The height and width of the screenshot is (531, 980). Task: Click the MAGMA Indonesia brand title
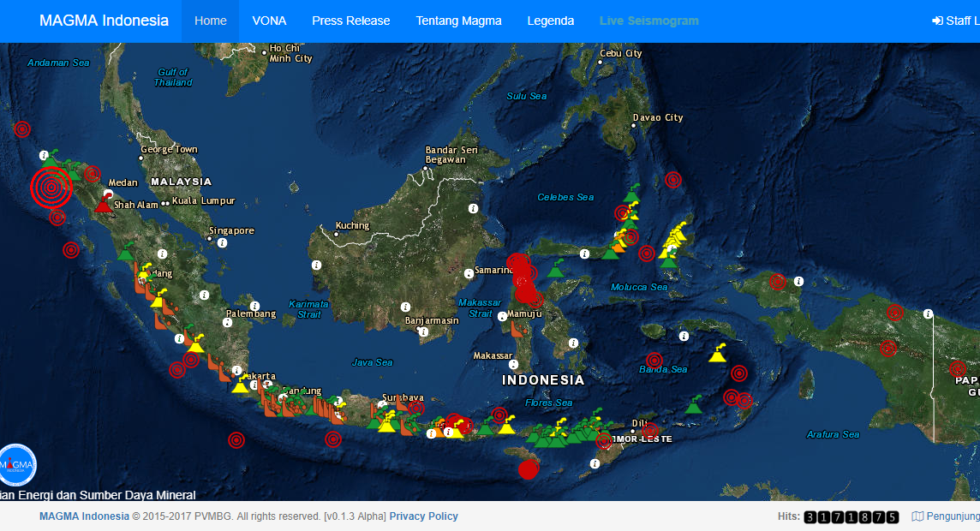click(104, 21)
